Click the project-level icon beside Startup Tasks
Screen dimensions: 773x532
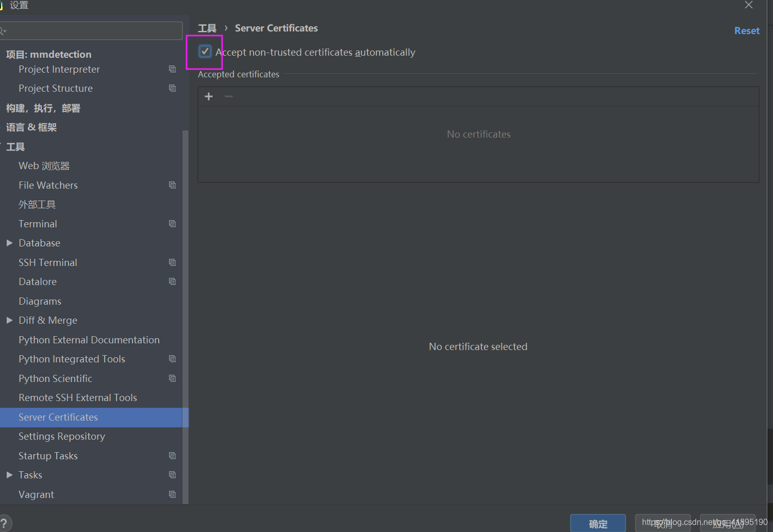click(172, 456)
